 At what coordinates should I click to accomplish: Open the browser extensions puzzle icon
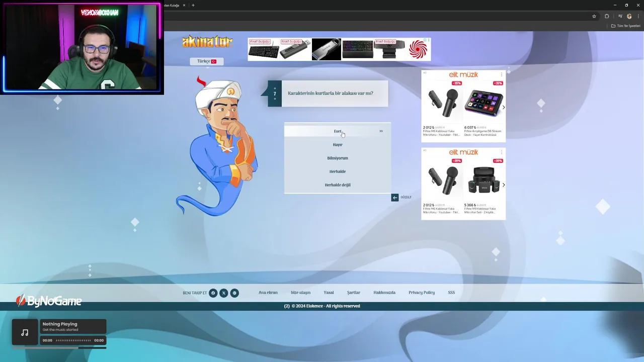coord(607,16)
